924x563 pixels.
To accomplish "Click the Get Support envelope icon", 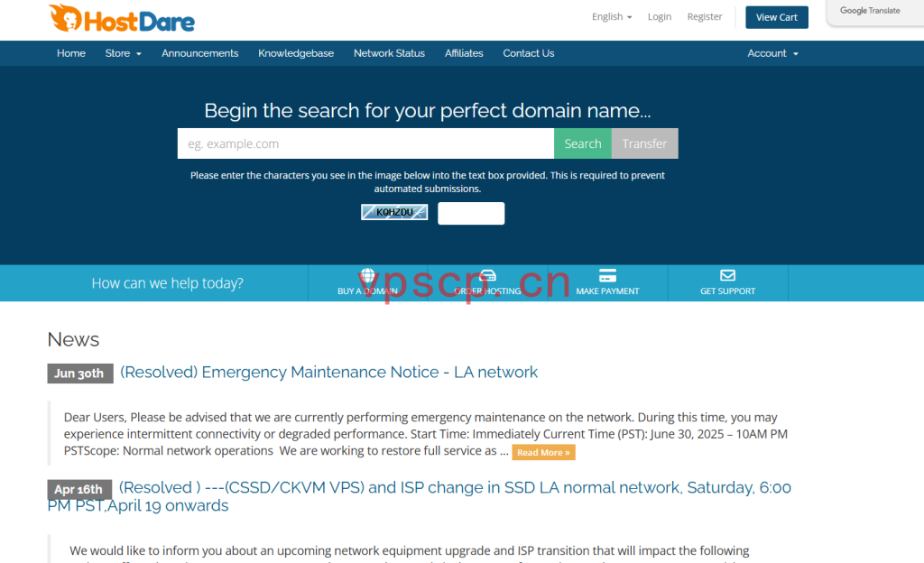I will click(728, 275).
